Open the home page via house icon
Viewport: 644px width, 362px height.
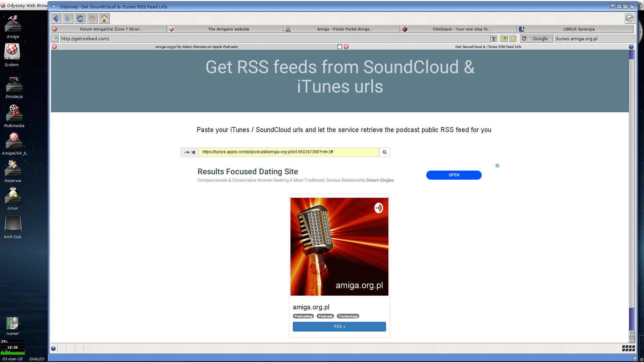(x=104, y=18)
